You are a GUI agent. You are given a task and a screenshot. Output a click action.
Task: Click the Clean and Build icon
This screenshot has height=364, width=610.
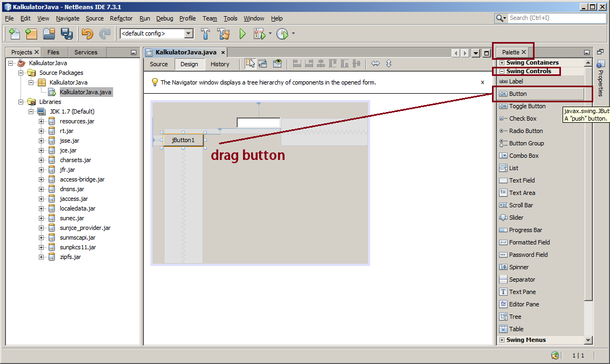(223, 34)
